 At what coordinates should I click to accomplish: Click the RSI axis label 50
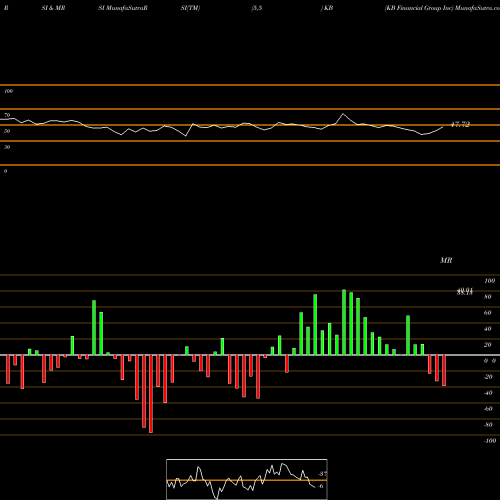7,131
